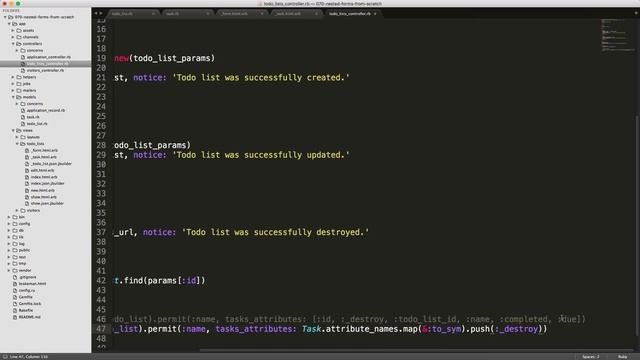Click the file icon beside brakeman.html

(15, 284)
